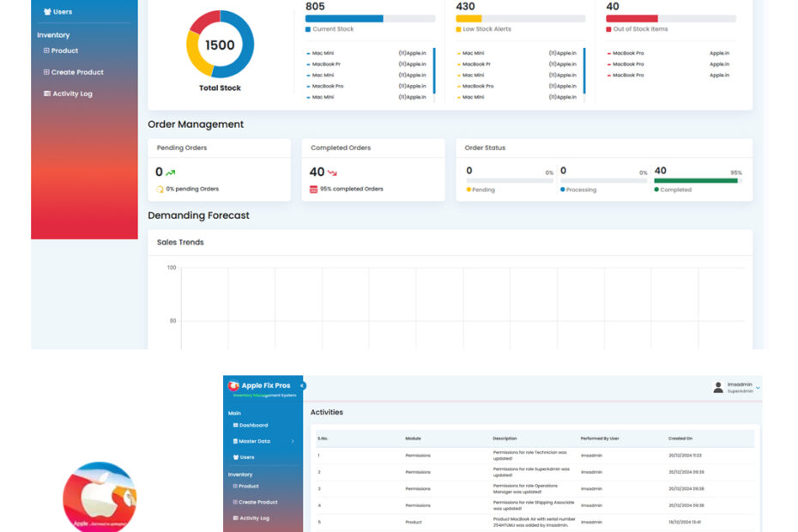
Task: Click the blue Current Stock legend square
Action: click(x=308, y=29)
